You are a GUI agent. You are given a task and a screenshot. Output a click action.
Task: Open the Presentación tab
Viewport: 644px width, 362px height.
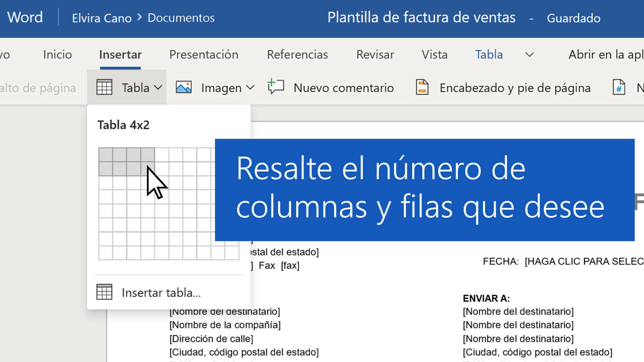(204, 55)
